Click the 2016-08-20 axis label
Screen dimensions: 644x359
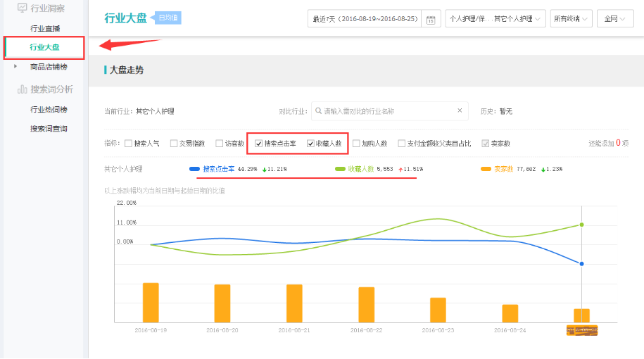point(222,330)
